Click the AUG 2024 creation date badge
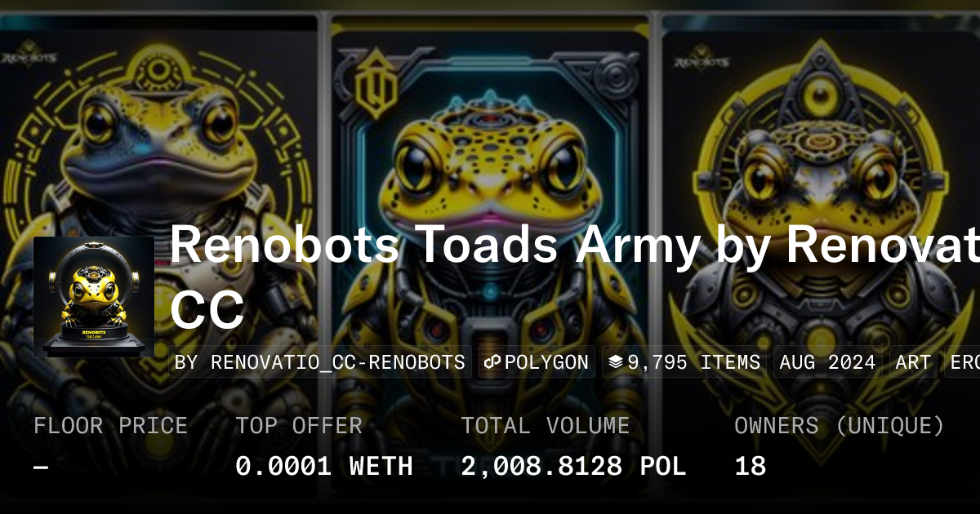 click(x=827, y=362)
